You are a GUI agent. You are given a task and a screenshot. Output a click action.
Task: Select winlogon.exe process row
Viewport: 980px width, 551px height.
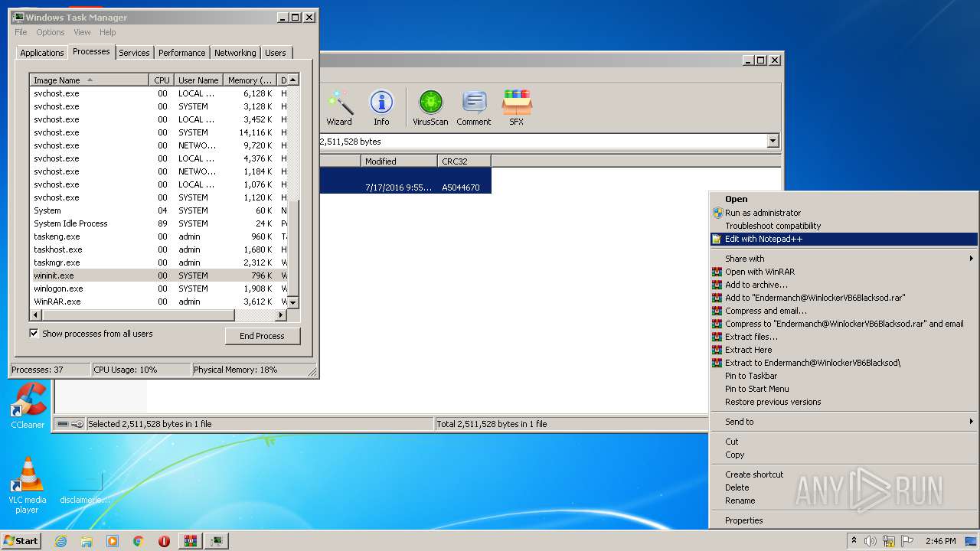click(x=159, y=289)
